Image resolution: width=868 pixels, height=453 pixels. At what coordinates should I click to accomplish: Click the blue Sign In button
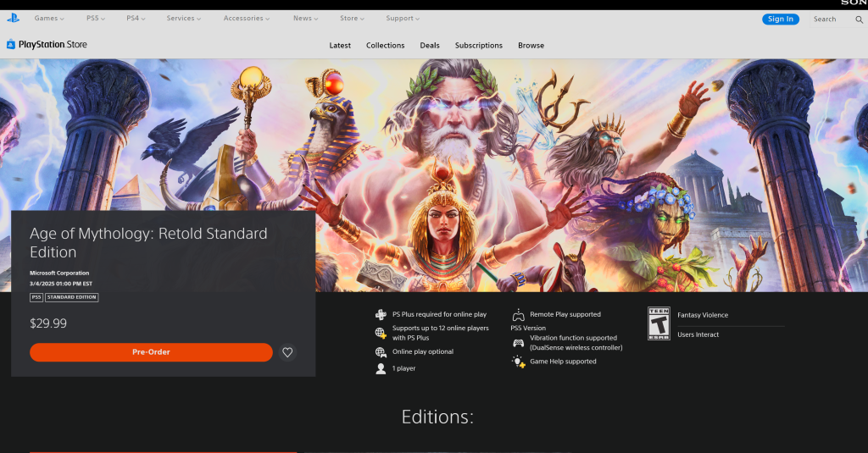tap(780, 19)
